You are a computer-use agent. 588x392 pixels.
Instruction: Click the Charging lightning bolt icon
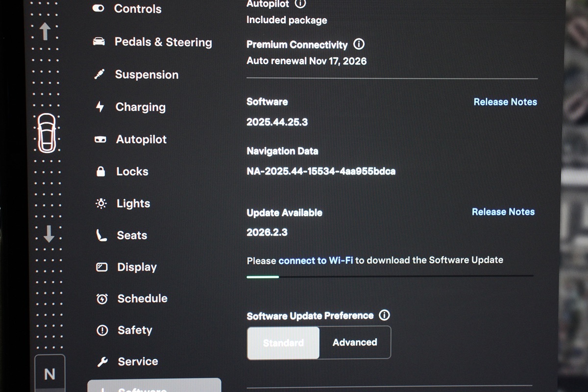[x=100, y=107]
